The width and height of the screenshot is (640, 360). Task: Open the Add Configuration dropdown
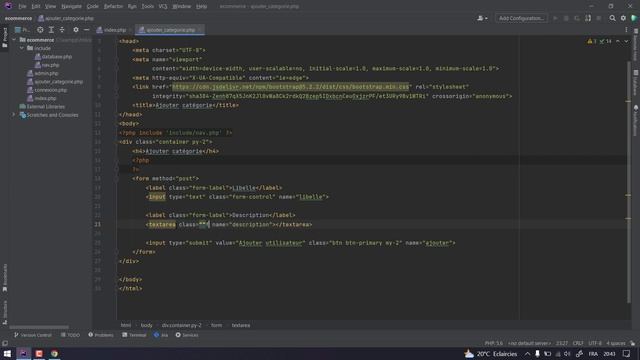pyautogui.click(x=521, y=18)
